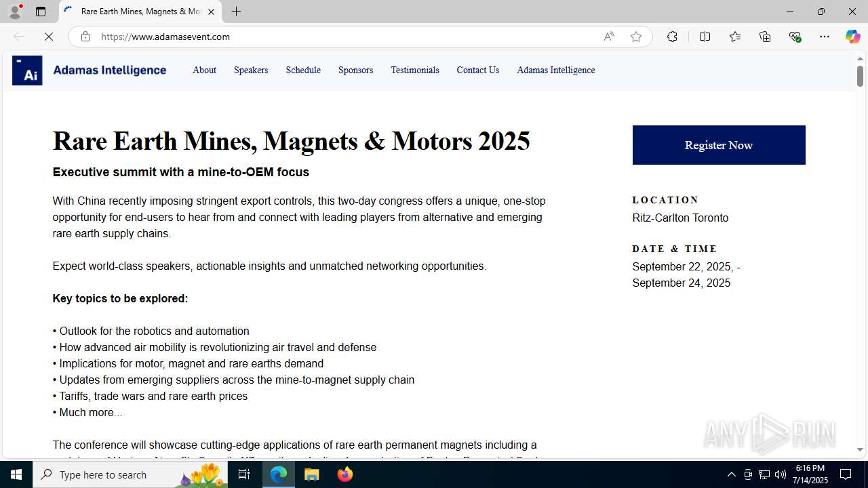Click the page heading Rare Earth Mines, Magnets & Motors 2025

click(x=292, y=142)
